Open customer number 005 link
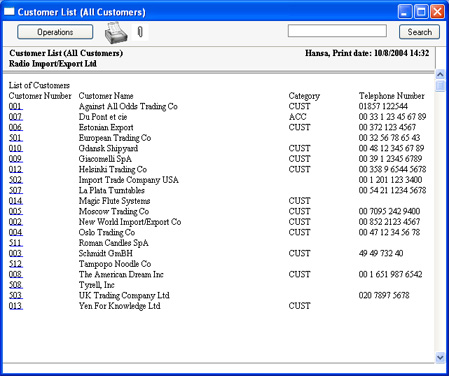Viewport: 449px width, 376px height. [x=16, y=211]
